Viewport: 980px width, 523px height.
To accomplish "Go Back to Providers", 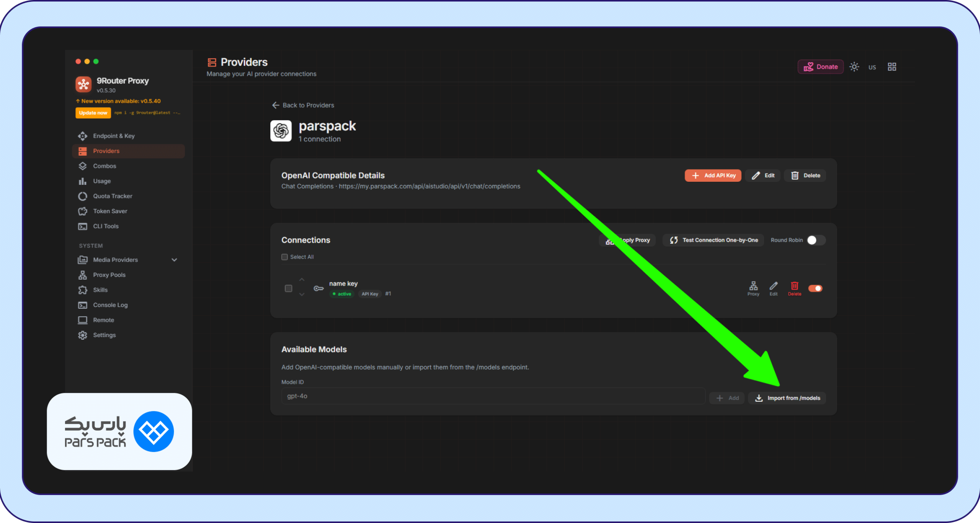I will click(x=303, y=105).
